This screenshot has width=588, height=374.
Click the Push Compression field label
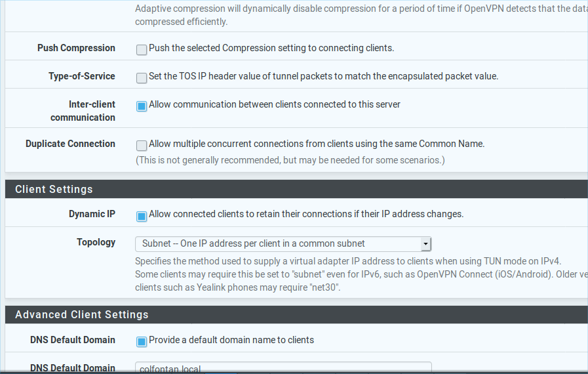pyautogui.click(x=76, y=48)
